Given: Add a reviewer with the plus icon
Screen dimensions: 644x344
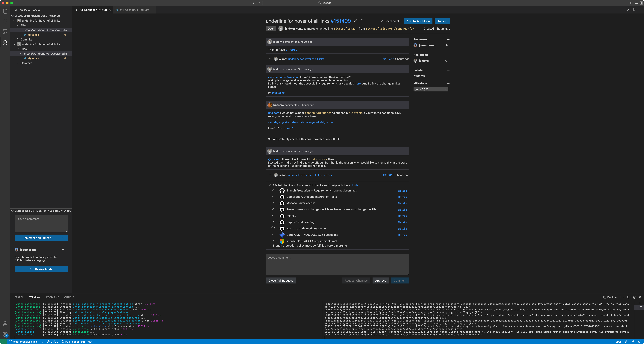Looking at the screenshot, I should (x=448, y=40).
